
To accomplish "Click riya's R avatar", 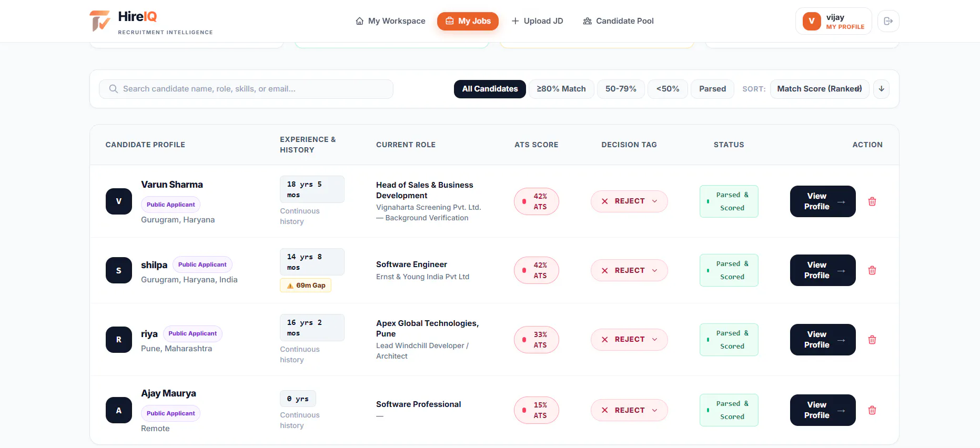I will (x=119, y=340).
